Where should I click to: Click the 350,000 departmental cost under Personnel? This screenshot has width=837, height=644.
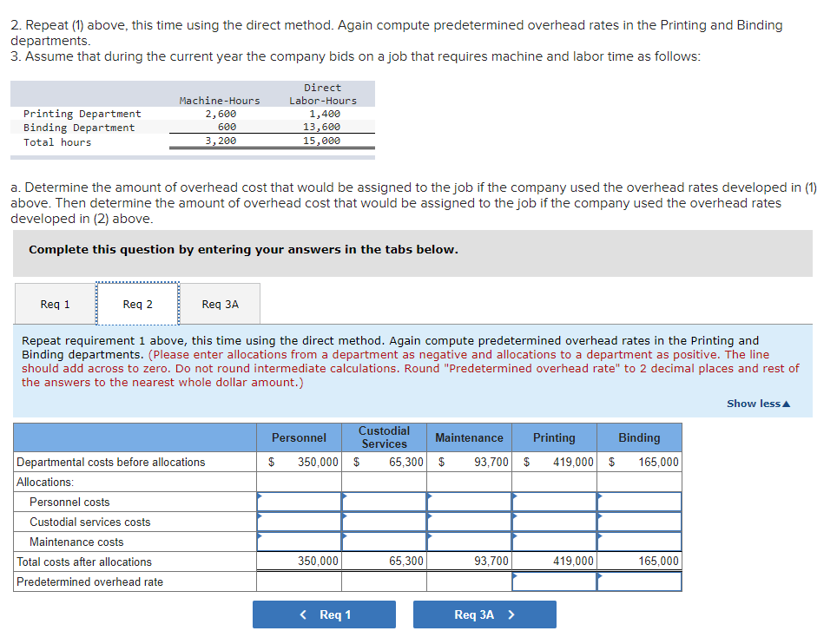[x=318, y=462]
